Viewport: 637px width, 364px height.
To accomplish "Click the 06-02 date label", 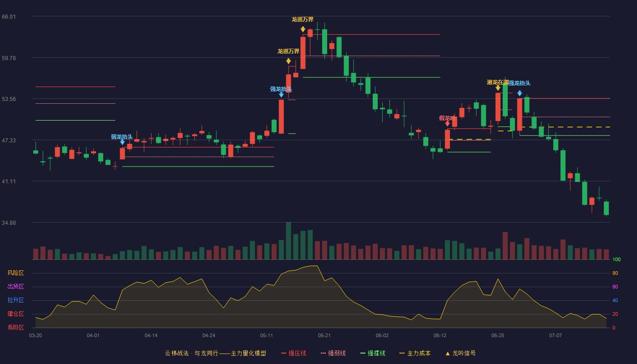I will (382, 335).
